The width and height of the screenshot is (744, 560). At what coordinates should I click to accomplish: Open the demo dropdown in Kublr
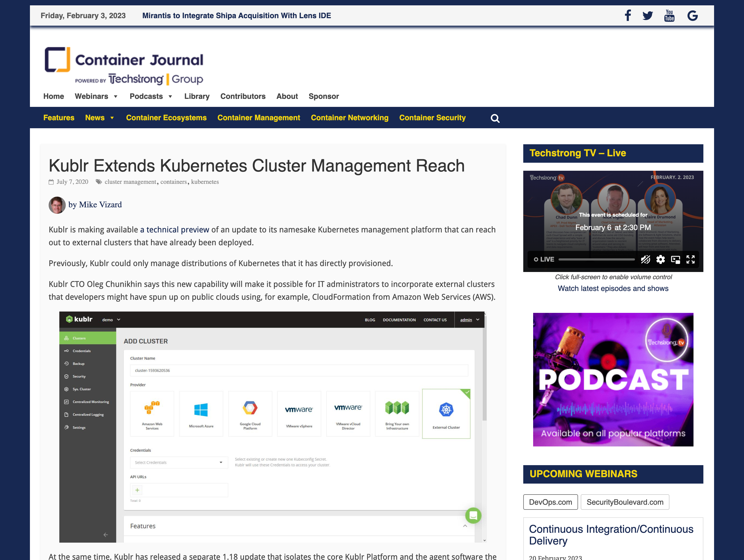111,320
